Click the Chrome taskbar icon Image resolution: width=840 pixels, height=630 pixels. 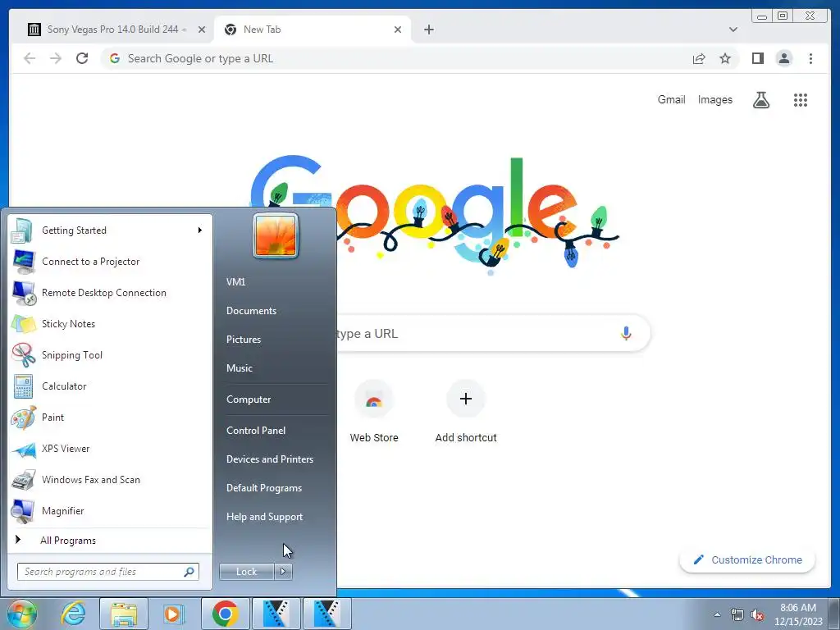[225, 614]
